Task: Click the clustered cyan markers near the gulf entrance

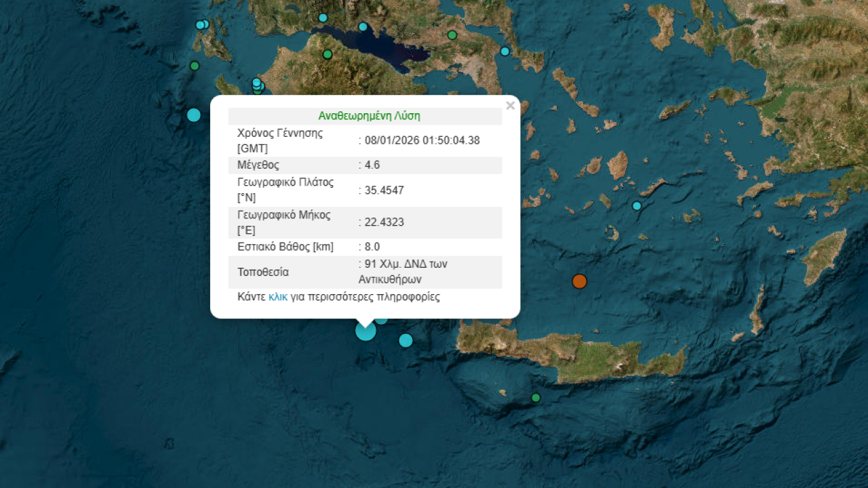Action: [256, 85]
